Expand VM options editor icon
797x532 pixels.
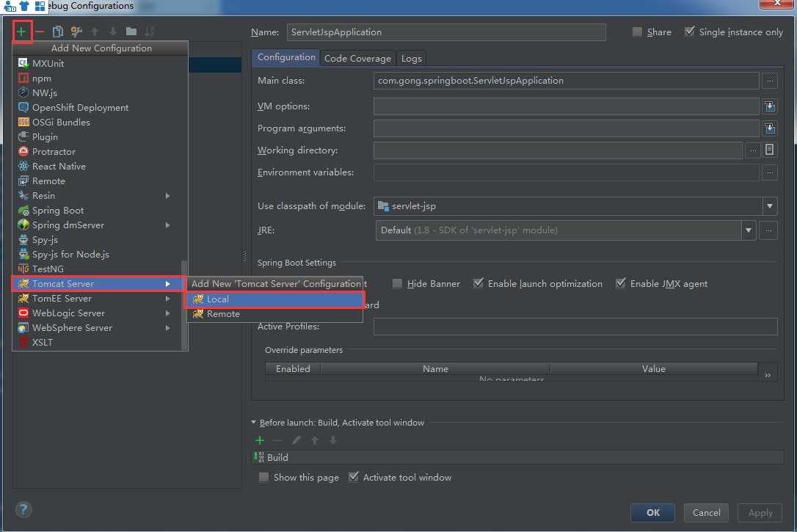tap(770, 106)
